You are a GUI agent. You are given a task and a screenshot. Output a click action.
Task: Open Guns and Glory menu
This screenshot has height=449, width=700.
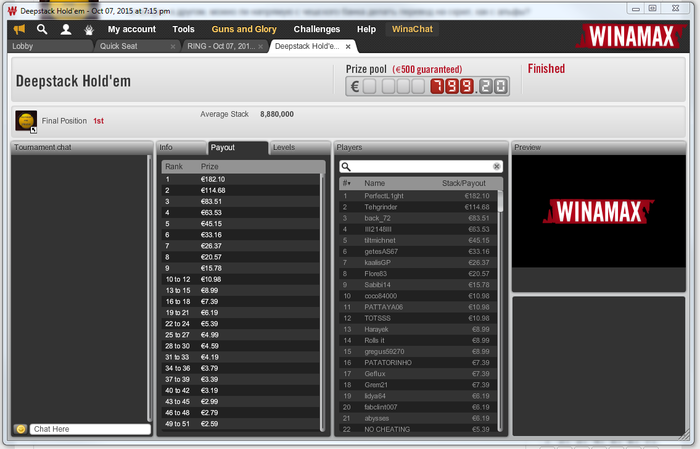[x=244, y=29]
